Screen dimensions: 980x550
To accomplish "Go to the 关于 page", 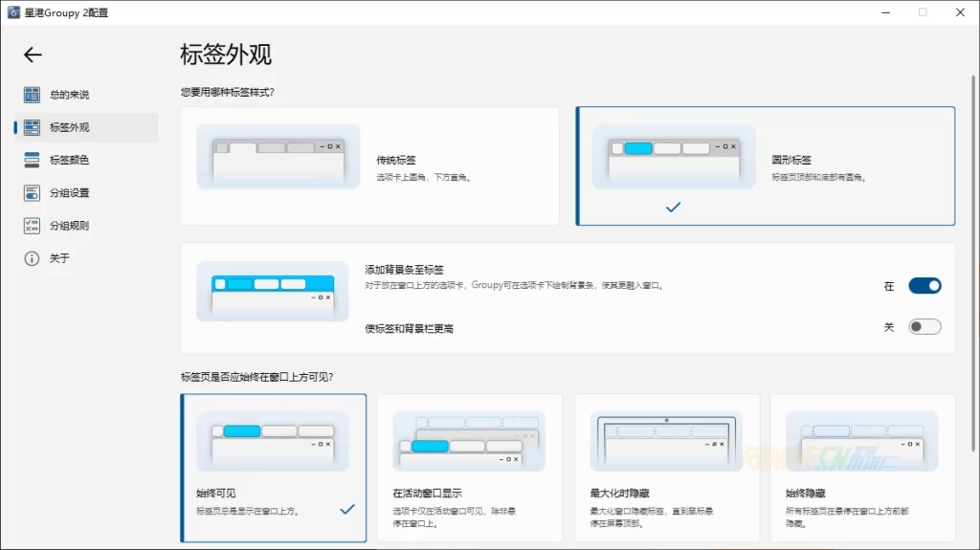I will pos(59,258).
